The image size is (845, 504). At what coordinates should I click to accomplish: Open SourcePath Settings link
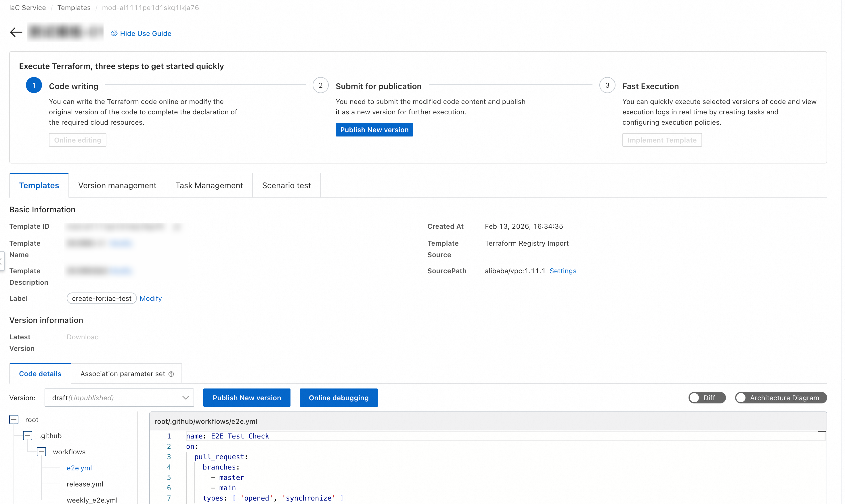tap(563, 271)
